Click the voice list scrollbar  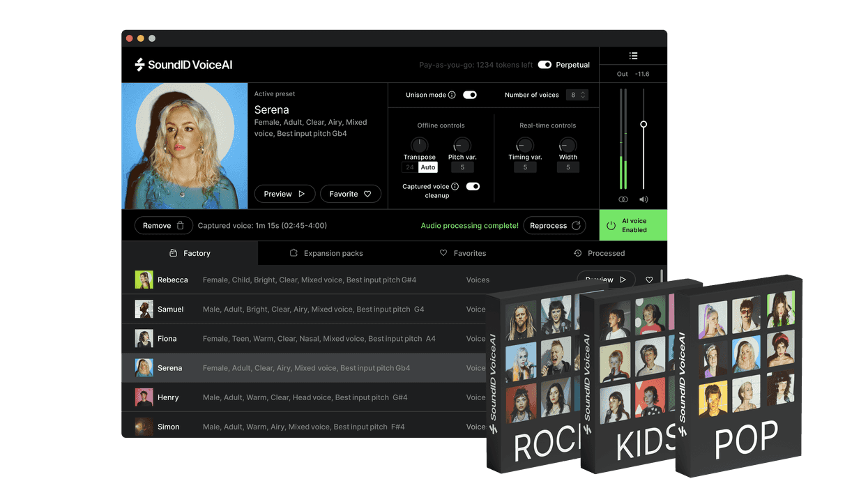coord(662,275)
